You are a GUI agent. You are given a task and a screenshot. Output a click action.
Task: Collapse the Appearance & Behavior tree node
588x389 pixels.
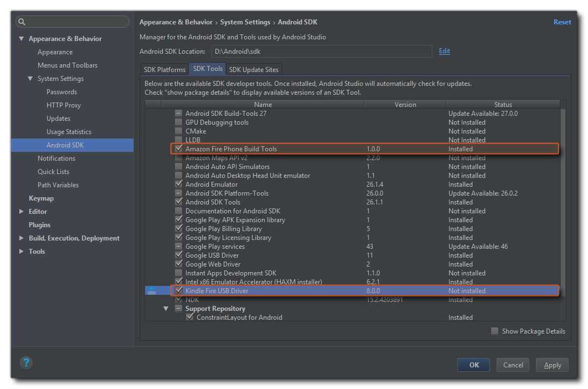22,39
